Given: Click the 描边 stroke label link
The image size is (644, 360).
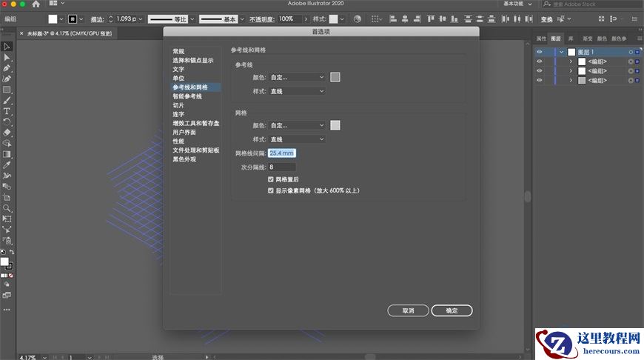Looking at the screenshot, I should pos(97,19).
